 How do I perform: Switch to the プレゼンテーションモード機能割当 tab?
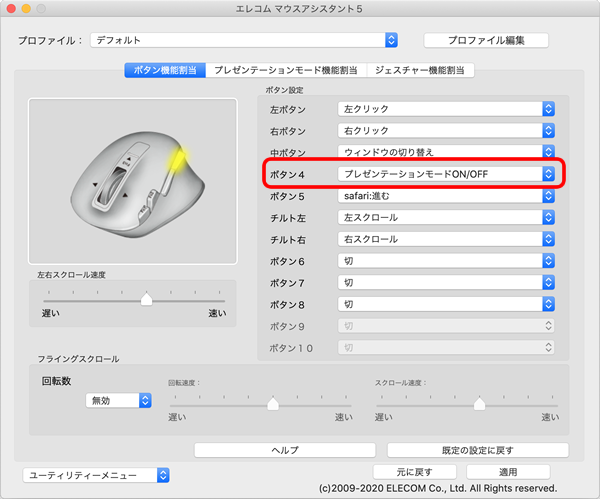pos(286,70)
